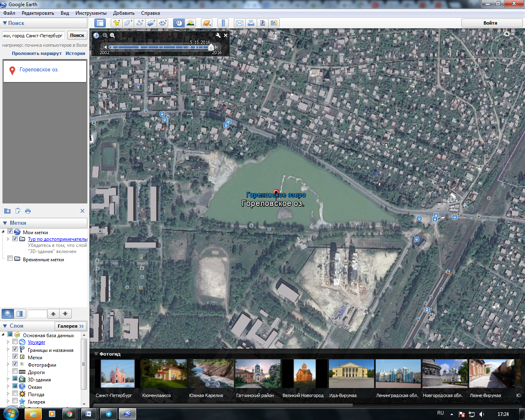
Task: Open the Файл menu
Action: point(9,13)
